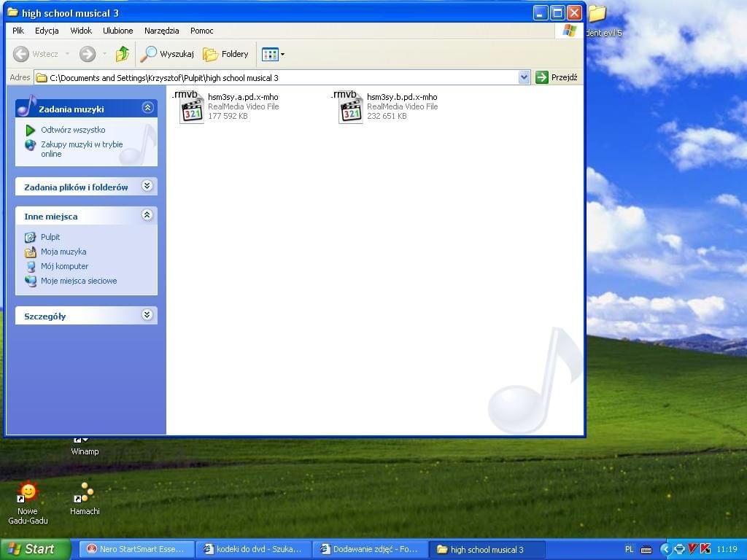
Task: Toggle the Foldery pane
Action: [x=226, y=54]
